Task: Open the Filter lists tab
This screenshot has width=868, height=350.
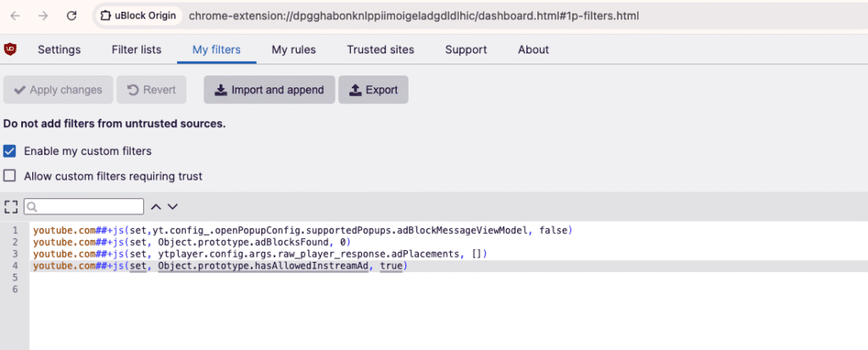Action: (136, 50)
